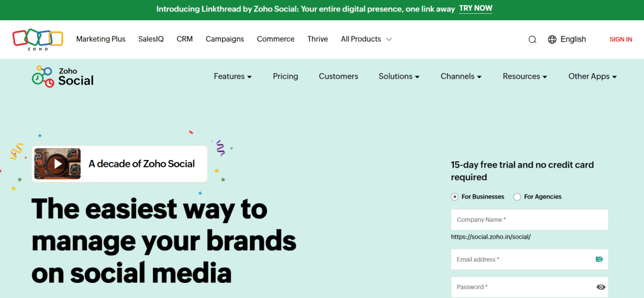Open the Channels dropdown menu

click(x=461, y=76)
